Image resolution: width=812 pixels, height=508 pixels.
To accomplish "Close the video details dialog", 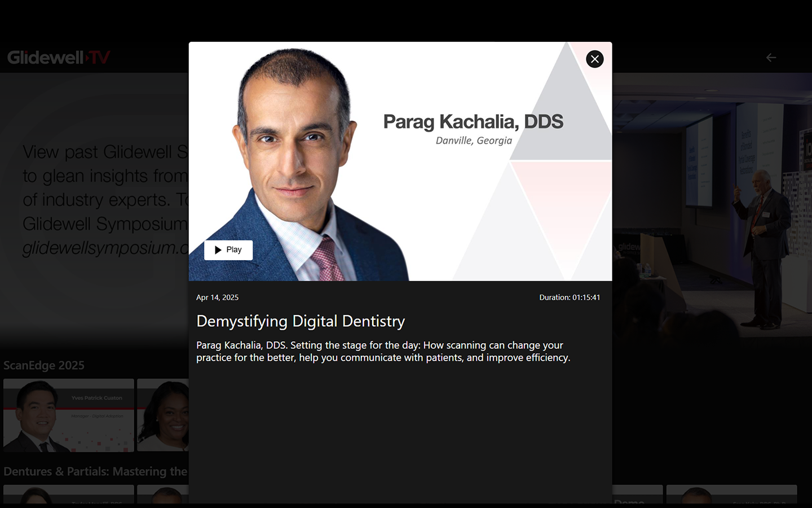I will pyautogui.click(x=595, y=59).
